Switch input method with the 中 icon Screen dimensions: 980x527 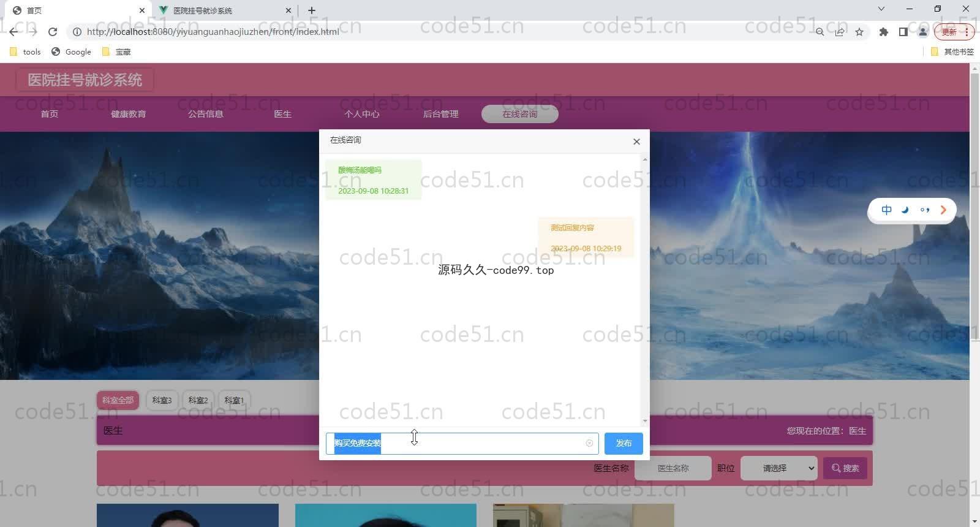point(886,210)
